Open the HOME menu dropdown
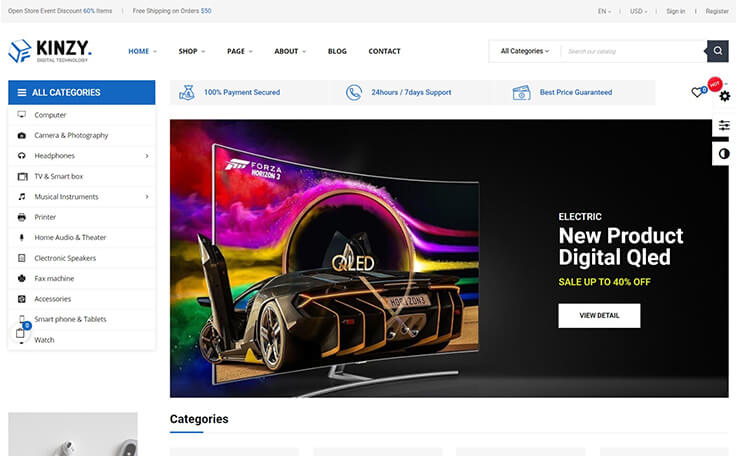 click(142, 51)
